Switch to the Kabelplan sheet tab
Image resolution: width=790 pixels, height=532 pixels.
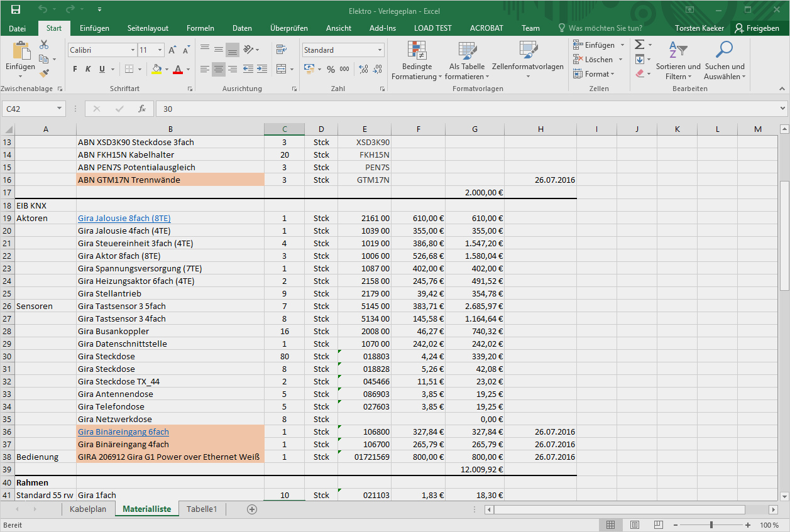pyautogui.click(x=88, y=509)
